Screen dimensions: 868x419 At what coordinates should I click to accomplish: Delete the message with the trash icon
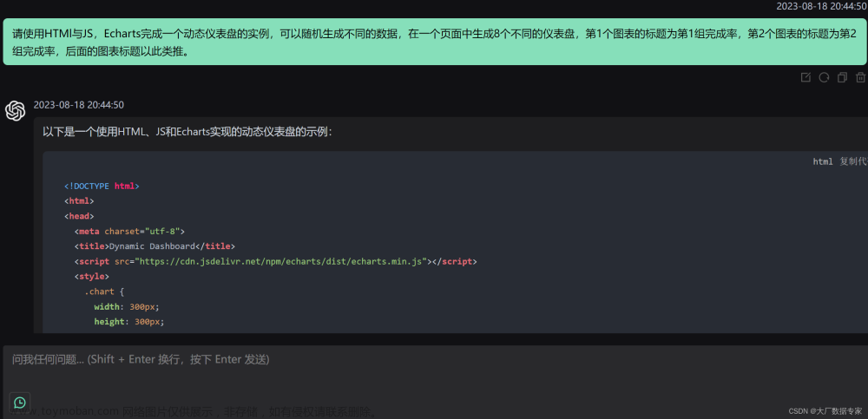click(x=860, y=78)
